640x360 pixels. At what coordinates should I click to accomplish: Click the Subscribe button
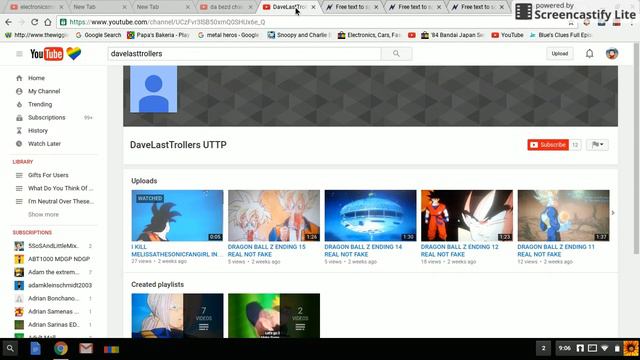coord(548,144)
